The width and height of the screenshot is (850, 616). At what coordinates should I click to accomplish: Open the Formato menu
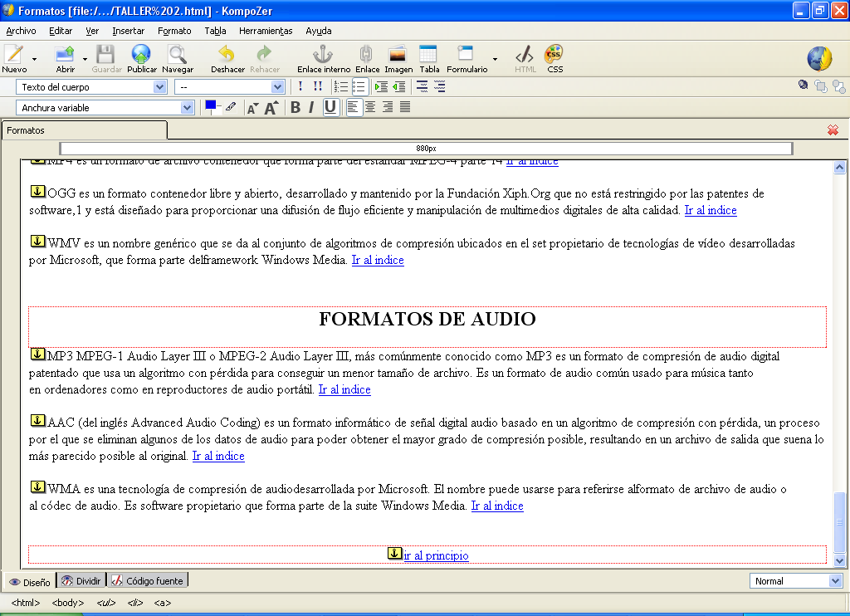174,31
